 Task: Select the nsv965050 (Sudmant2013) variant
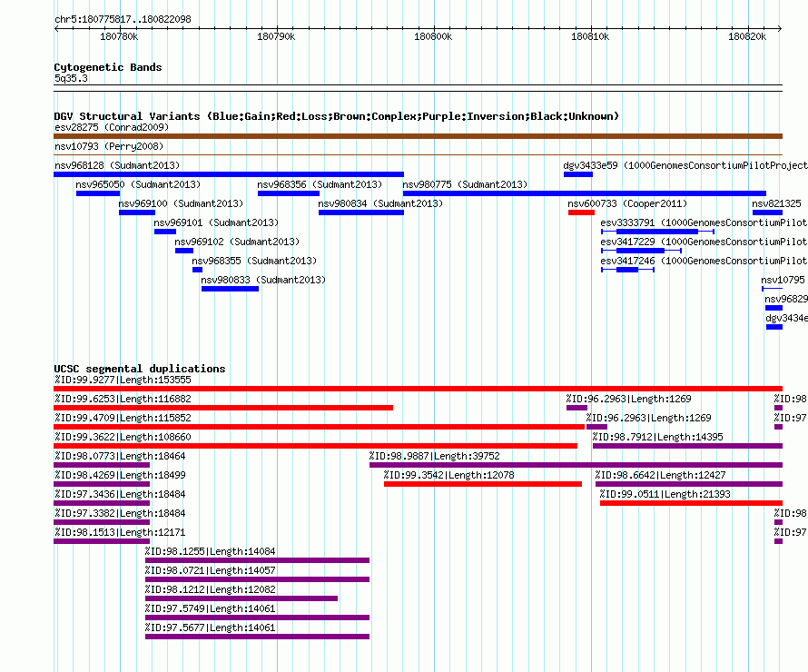[138, 184]
